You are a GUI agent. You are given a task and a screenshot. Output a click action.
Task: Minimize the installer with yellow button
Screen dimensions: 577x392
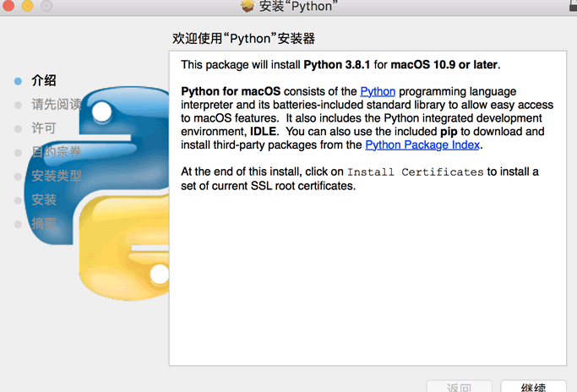27,5
